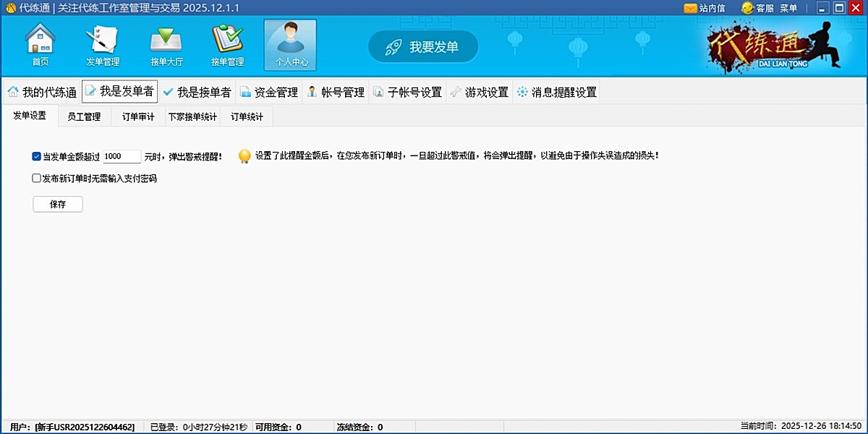Open 资金管理 funds management
The height and width of the screenshot is (434, 868).
coord(272,92)
